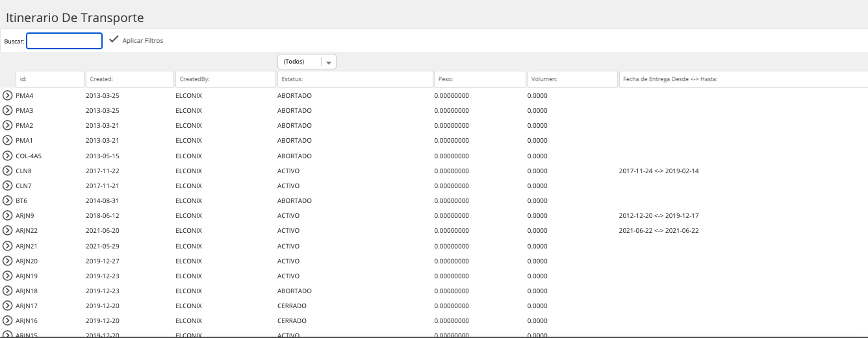Click date 2019-12-27 in ARJN20 row
Viewport: 868px width, 338px height.
[101, 261]
